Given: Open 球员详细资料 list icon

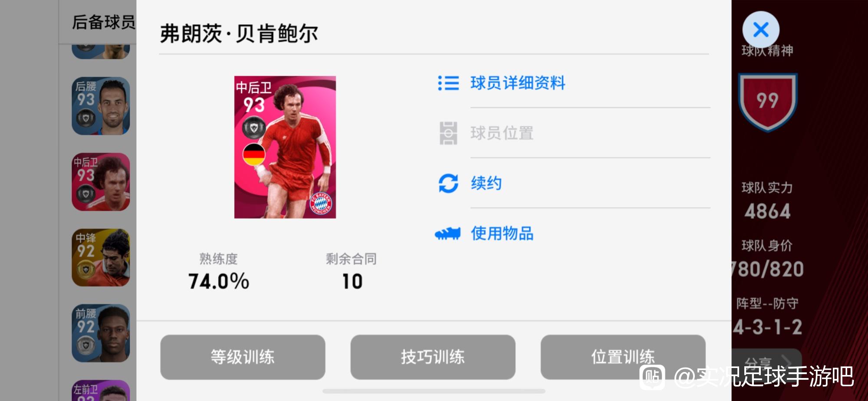Looking at the screenshot, I should click(x=448, y=83).
